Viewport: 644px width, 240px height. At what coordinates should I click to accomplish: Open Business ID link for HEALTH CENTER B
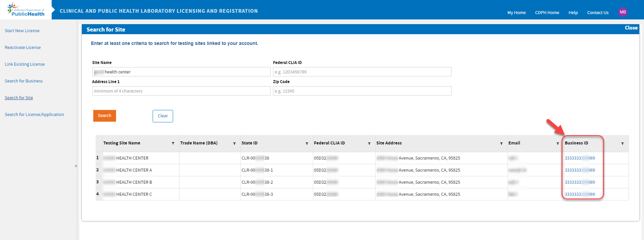point(580,182)
